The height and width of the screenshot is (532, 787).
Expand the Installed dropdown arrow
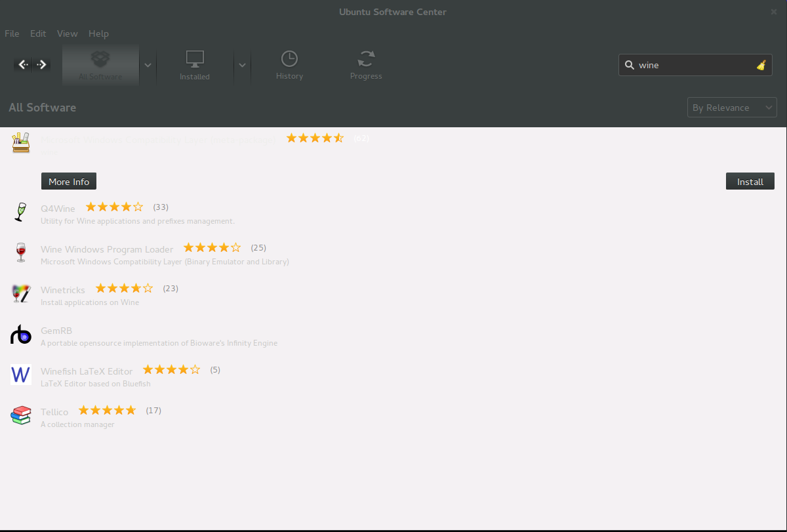click(242, 65)
